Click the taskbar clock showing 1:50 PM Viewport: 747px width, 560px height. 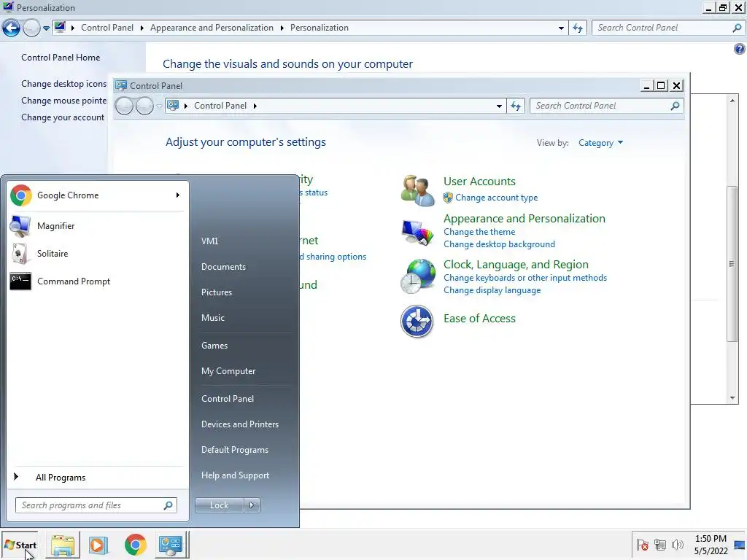[x=711, y=545]
